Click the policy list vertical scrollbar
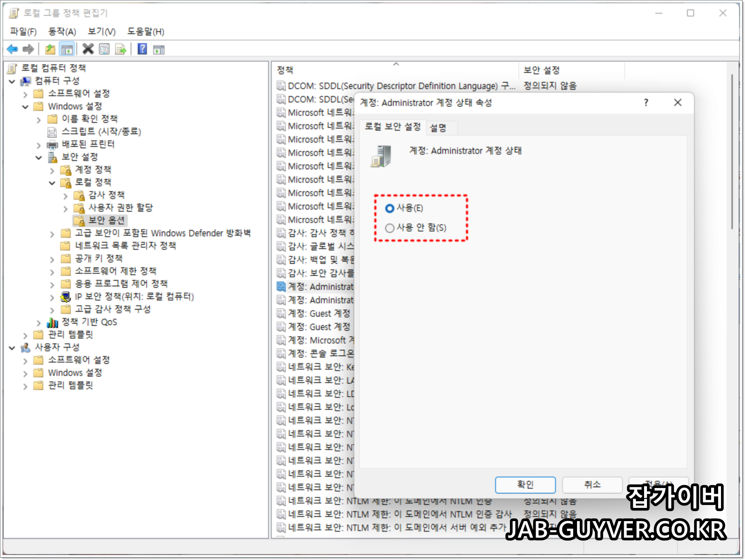The image size is (745, 560). [732, 151]
